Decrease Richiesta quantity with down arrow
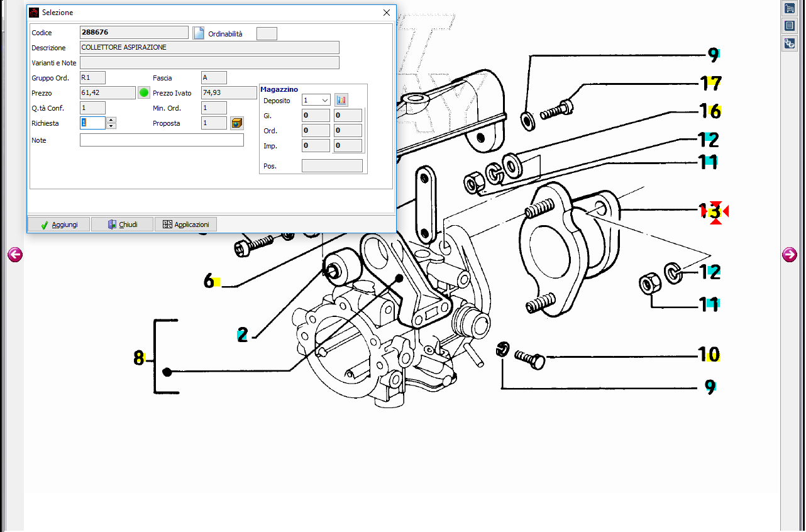 (x=111, y=126)
